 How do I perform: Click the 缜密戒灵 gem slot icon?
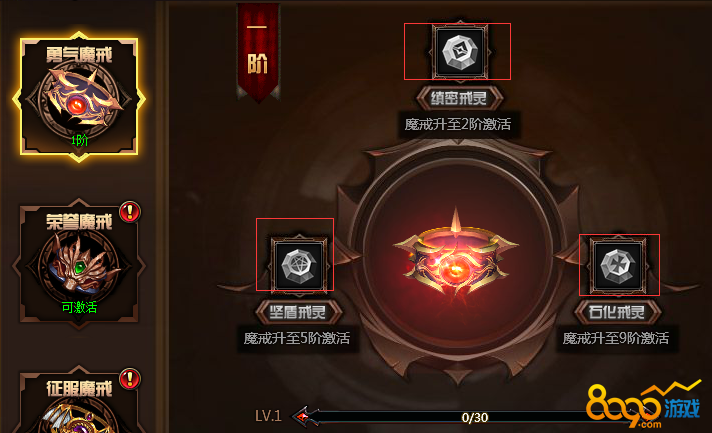tap(460, 52)
